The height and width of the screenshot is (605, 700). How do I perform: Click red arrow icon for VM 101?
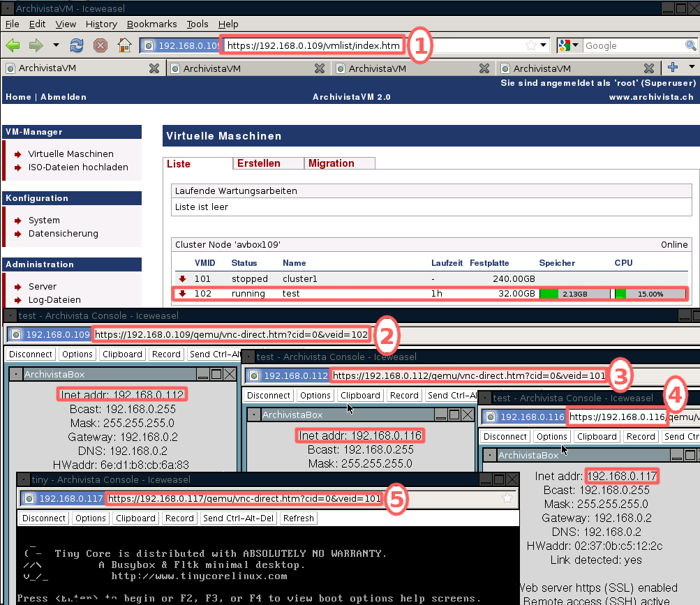pos(183,278)
